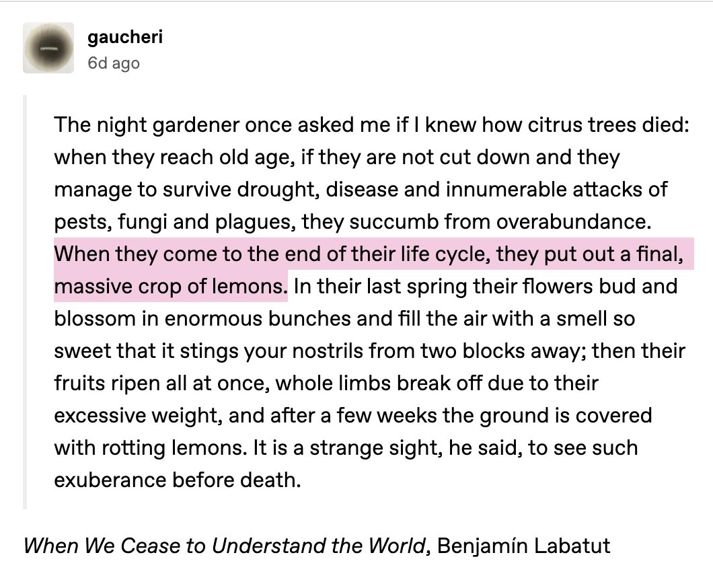The image size is (713, 588).
Task: Click the line starting 'The night gardener'
Action: (372, 124)
